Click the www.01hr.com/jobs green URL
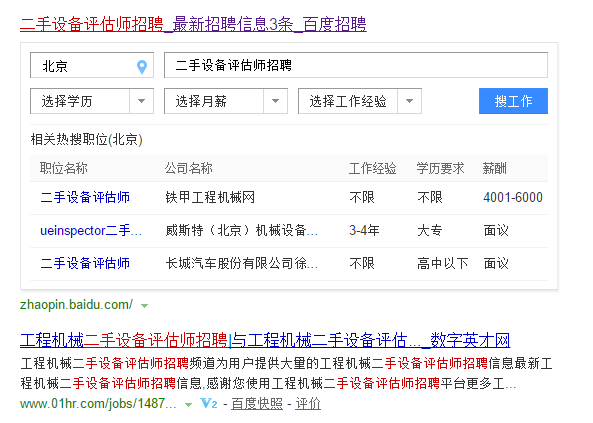The image size is (593, 423). coord(98,404)
